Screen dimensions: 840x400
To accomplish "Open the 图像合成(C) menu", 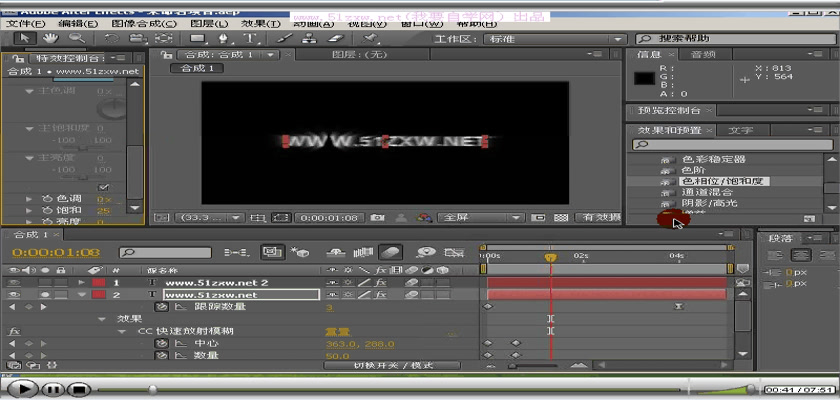I will 144,24.
